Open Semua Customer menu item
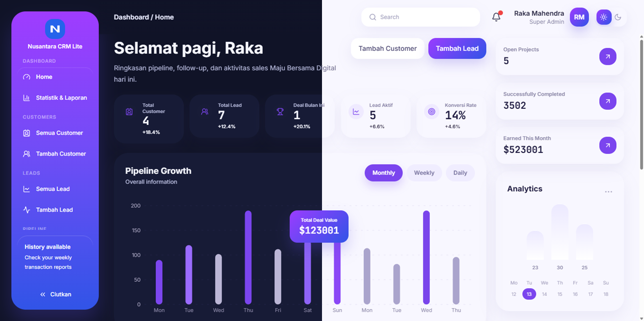Screen dimensions: 644x321 tap(55, 133)
